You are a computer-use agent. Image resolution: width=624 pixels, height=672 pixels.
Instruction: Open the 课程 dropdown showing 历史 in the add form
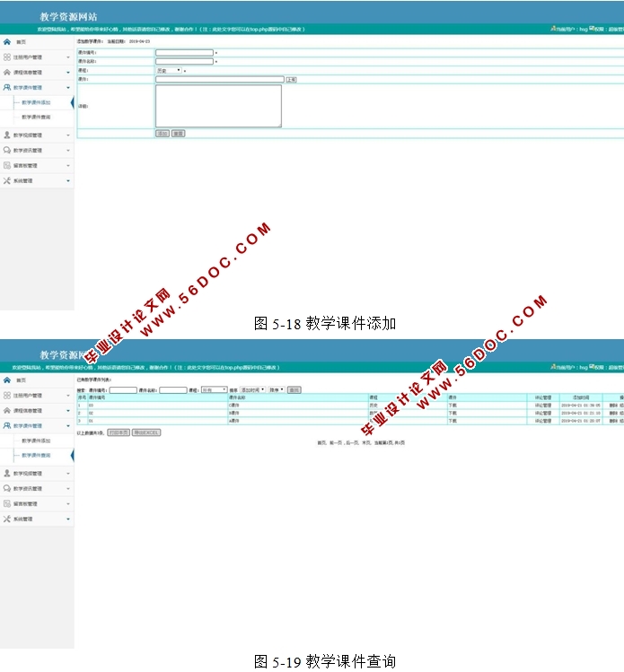168,70
